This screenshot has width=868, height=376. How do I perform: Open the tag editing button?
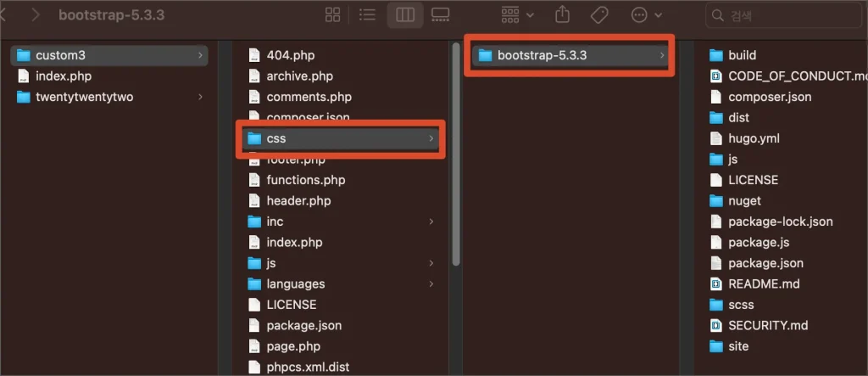coord(599,15)
